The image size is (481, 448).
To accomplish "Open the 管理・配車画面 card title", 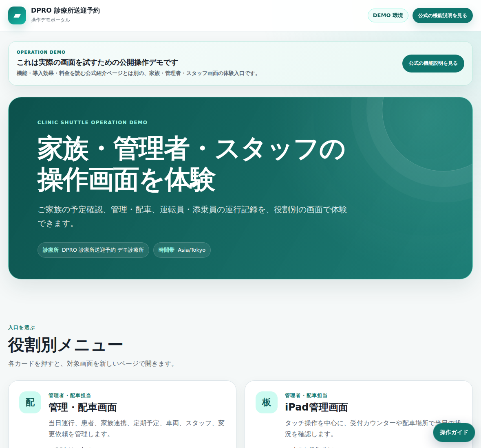I will coord(82,407).
